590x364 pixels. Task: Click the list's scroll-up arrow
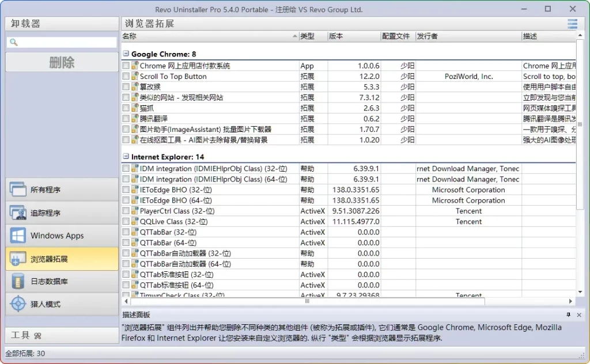click(580, 35)
